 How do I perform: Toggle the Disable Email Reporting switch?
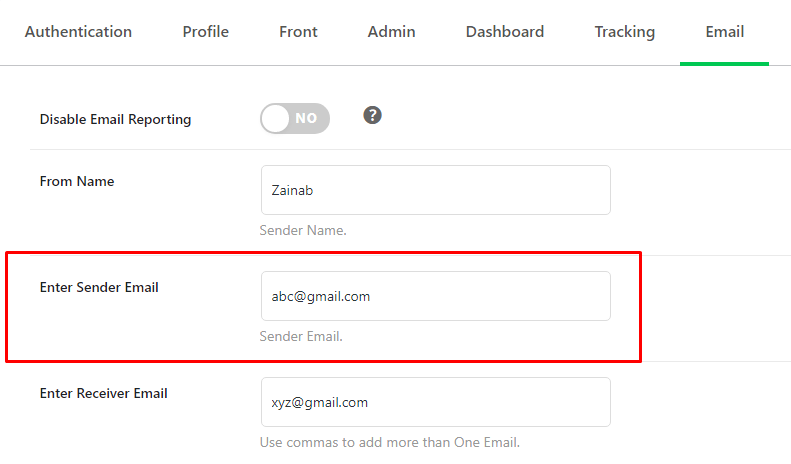(295, 119)
